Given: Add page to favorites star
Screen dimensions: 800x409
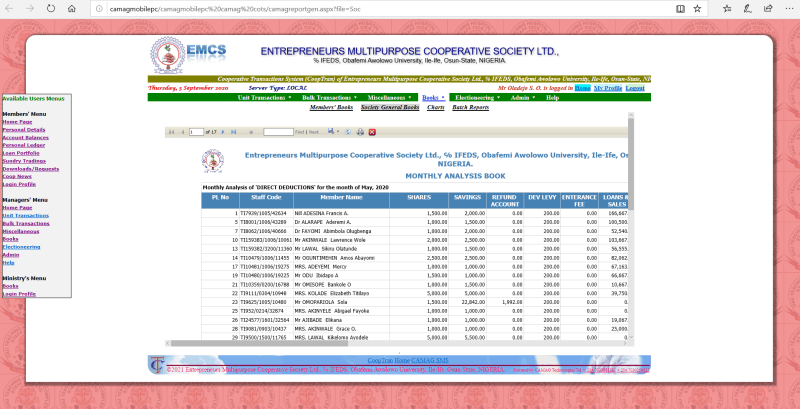Looking at the screenshot, I should click(697, 9).
